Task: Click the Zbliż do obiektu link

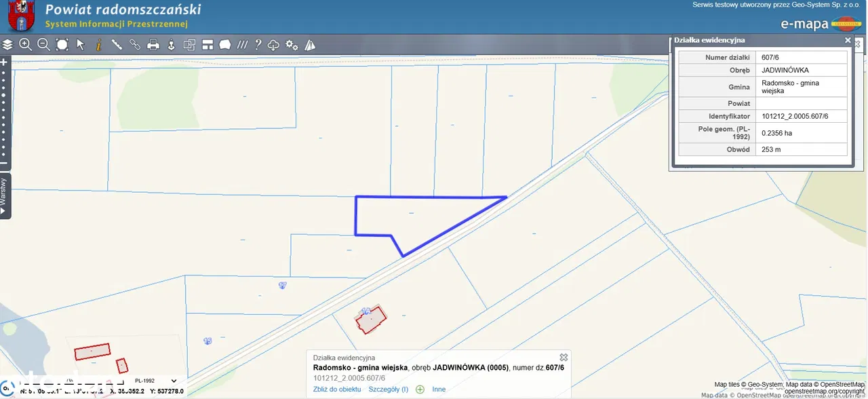Action: pyautogui.click(x=337, y=389)
